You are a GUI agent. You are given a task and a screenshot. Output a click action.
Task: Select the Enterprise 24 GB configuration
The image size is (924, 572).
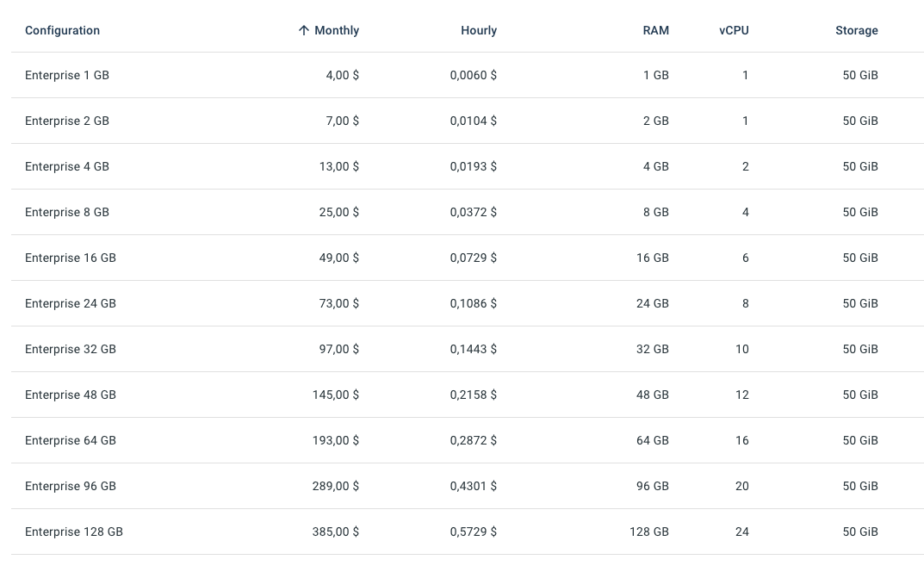(71, 304)
